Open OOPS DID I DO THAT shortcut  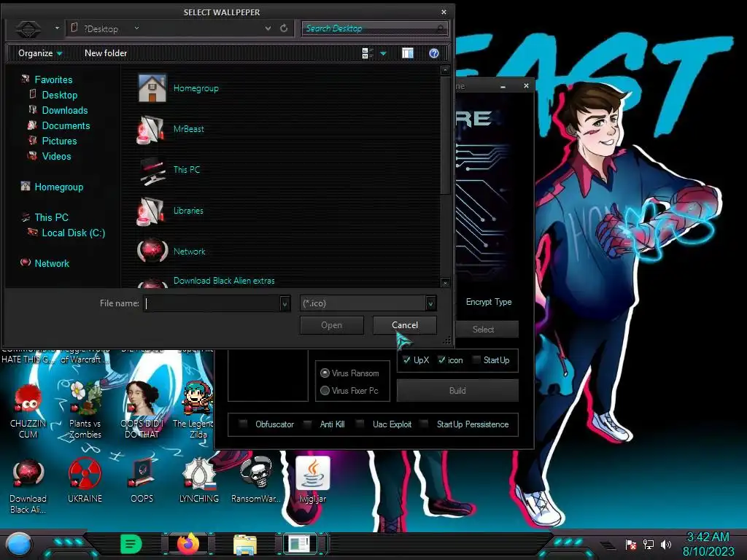pos(142,411)
